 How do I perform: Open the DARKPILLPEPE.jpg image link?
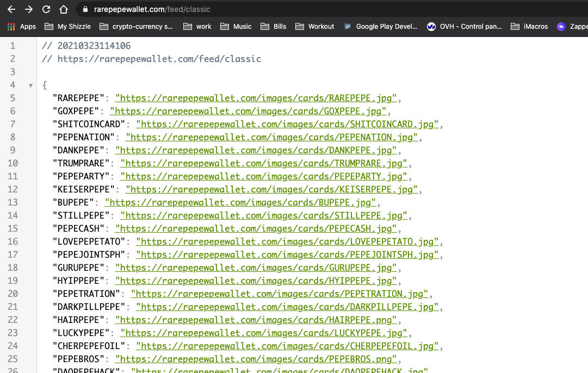(x=287, y=307)
